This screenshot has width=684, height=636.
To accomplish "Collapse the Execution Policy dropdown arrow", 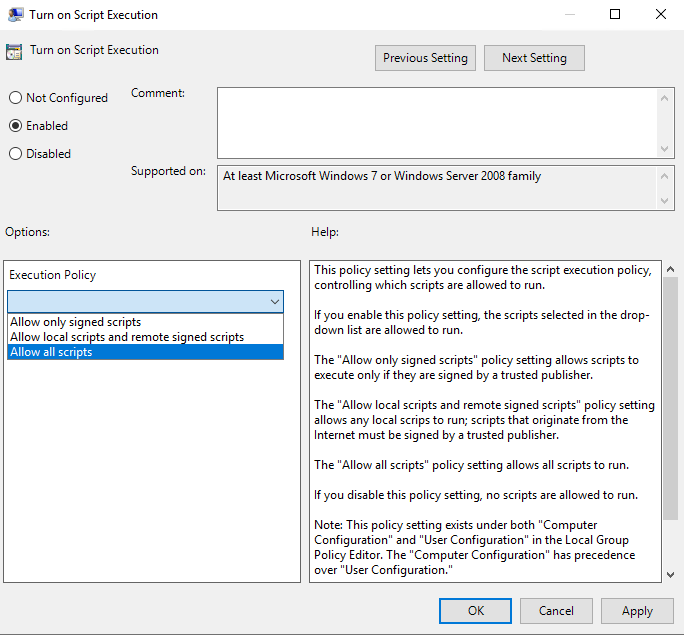I will click(x=274, y=301).
